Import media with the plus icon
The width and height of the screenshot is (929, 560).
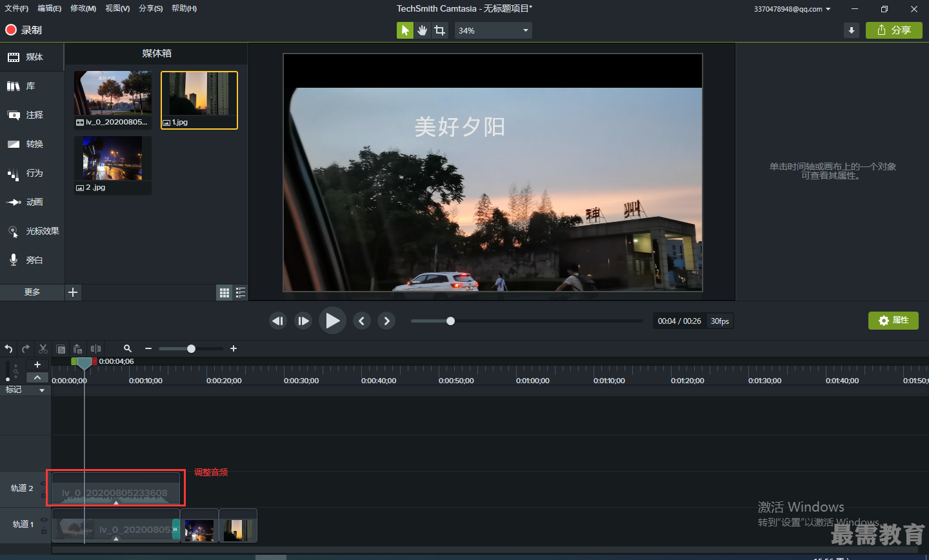73,292
